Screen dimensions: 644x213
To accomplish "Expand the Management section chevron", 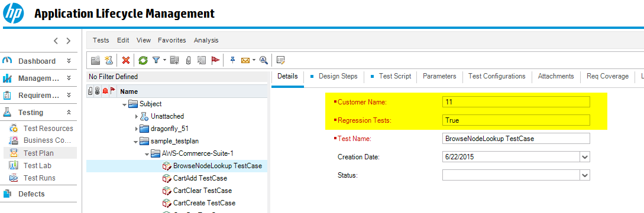I will click(69, 78).
